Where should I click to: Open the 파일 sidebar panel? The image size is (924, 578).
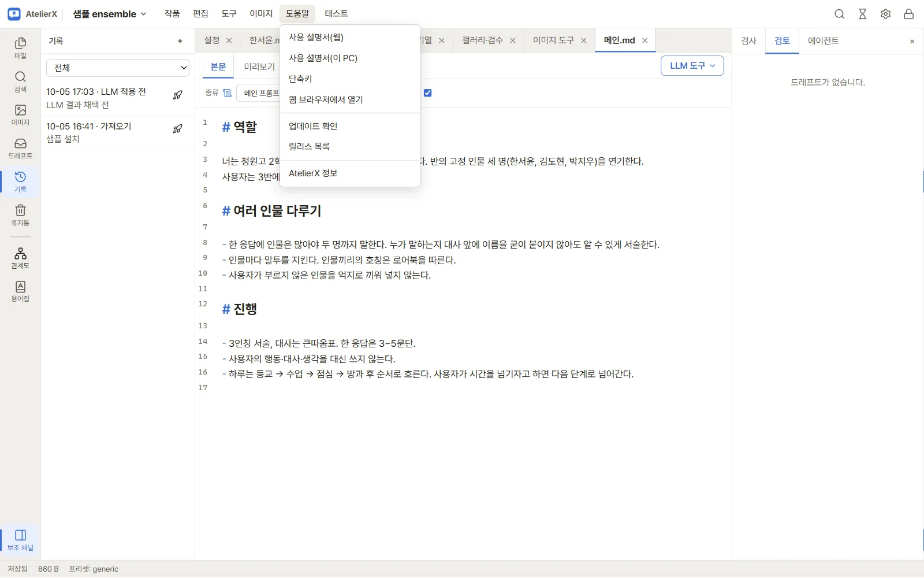pyautogui.click(x=20, y=48)
